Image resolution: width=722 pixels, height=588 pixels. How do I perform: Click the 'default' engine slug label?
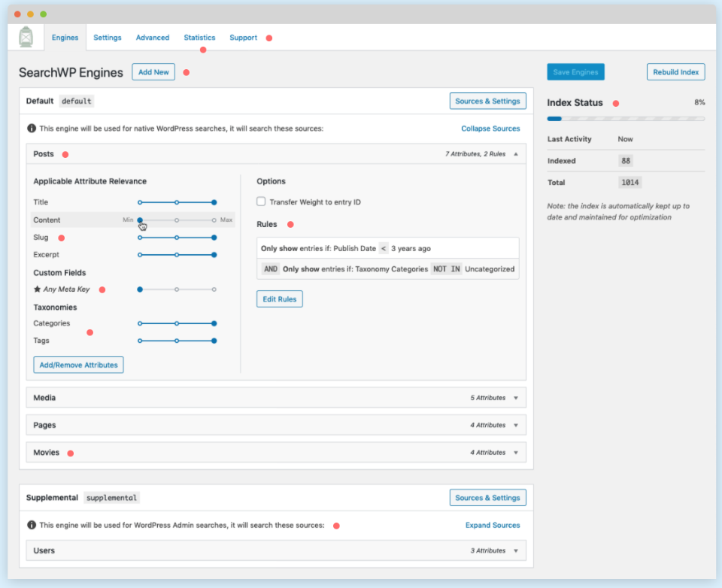tap(77, 101)
